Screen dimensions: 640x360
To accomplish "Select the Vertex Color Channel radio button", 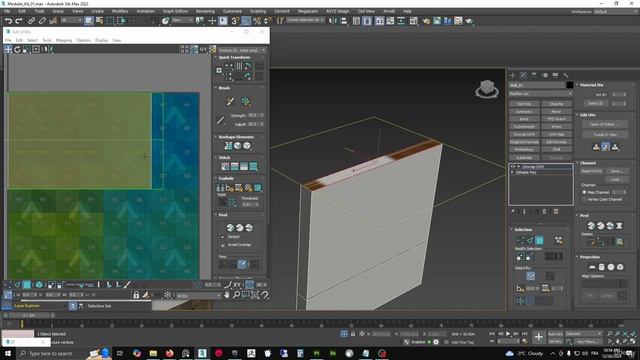I will pyautogui.click(x=584, y=199).
